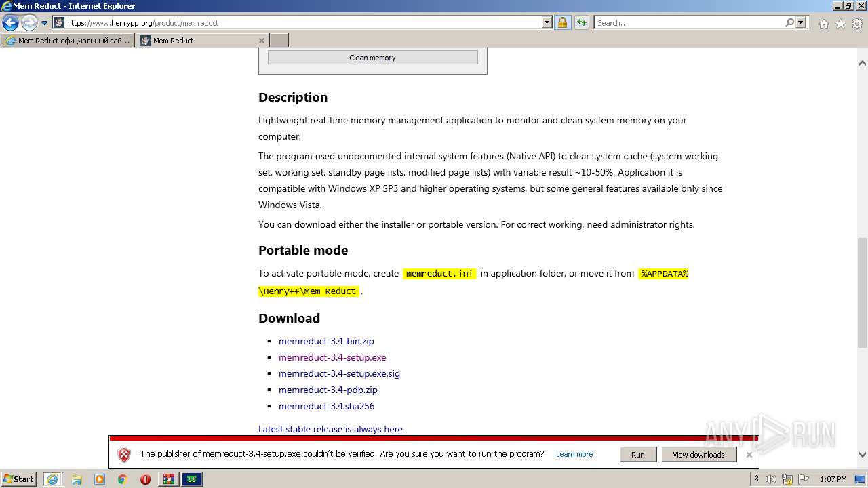This screenshot has height=488, width=868.
Task: Launch the media player taskbar icon
Action: (x=100, y=479)
